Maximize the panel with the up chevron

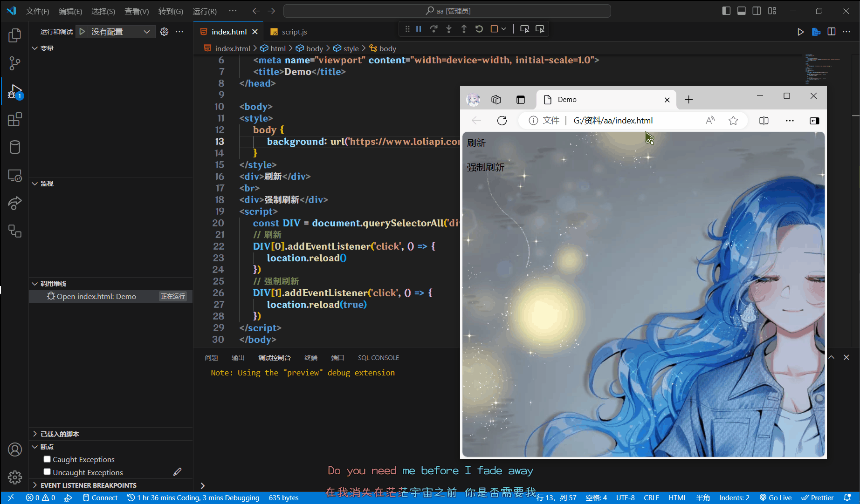[x=831, y=357]
